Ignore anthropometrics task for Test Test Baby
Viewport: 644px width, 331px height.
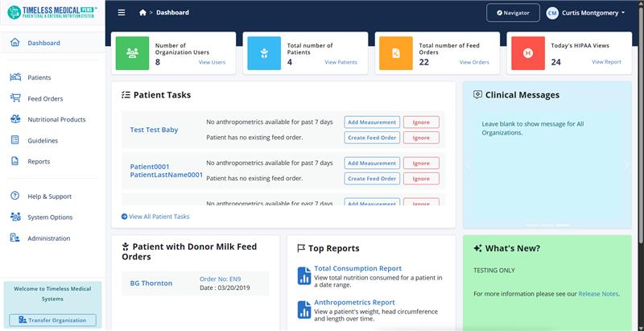point(421,122)
